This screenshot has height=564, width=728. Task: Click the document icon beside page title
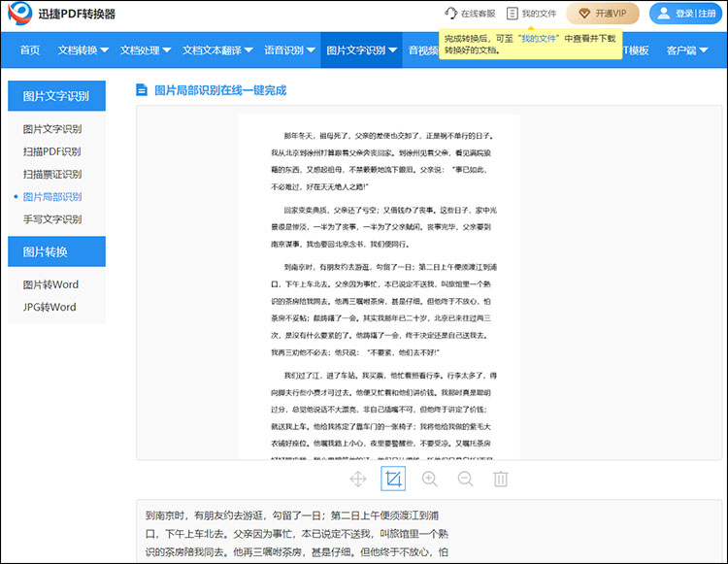pyautogui.click(x=142, y=90)
